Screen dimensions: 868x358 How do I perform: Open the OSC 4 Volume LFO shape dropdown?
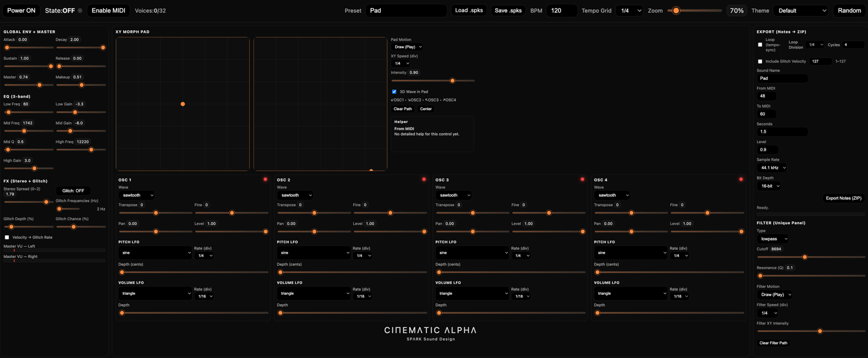(x=631, y=293)
